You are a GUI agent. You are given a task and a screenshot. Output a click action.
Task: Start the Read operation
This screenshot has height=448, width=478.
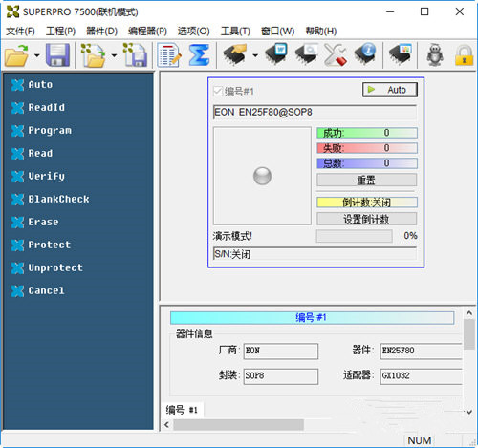(32, 154)
